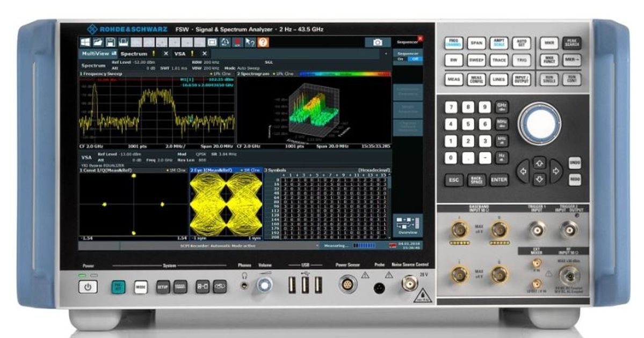
Task: Open a file using the folder icon
Action: (99, 42)
